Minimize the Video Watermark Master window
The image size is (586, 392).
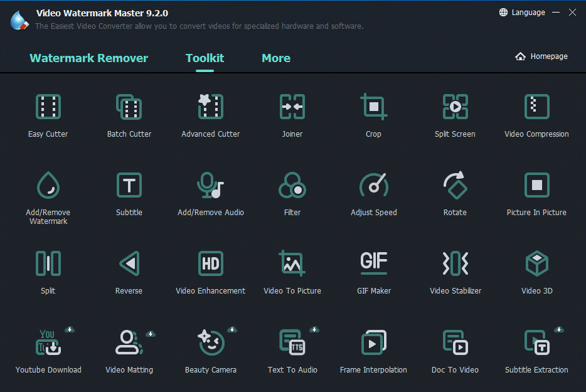tap(556, 13)
